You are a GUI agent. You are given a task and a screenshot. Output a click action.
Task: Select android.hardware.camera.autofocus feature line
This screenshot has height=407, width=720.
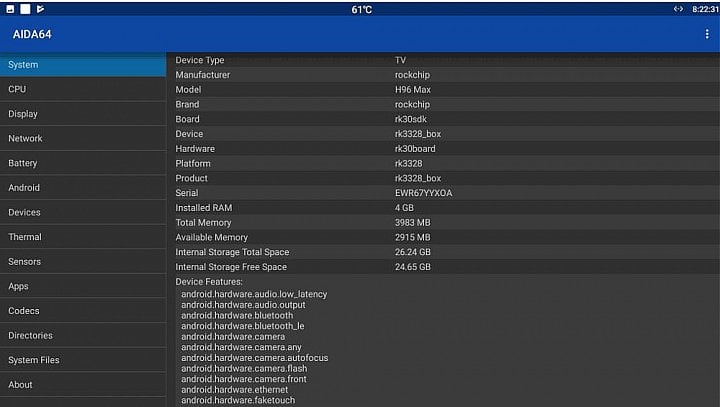pyautogui.click(x=254, y=357)
